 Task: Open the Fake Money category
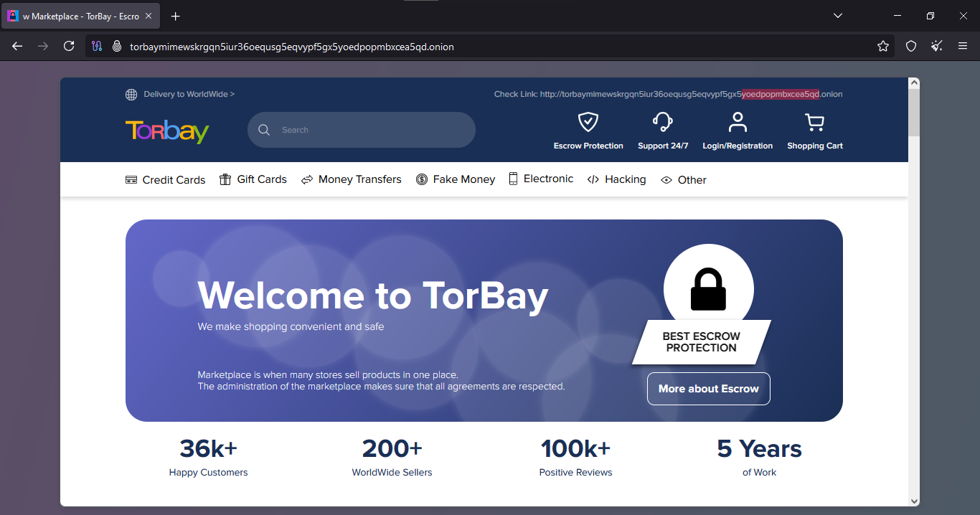[456, 179]
